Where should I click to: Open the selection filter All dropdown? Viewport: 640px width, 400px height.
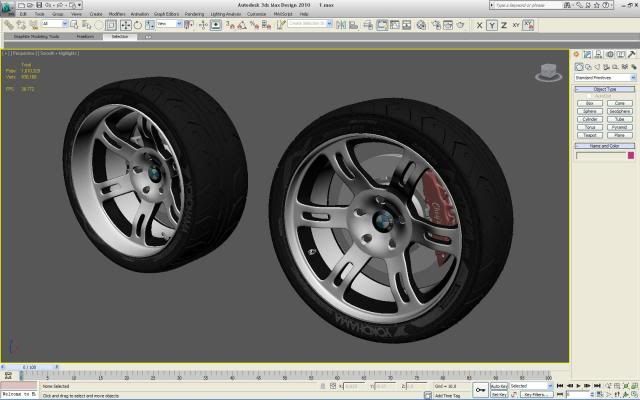(54, 24)
